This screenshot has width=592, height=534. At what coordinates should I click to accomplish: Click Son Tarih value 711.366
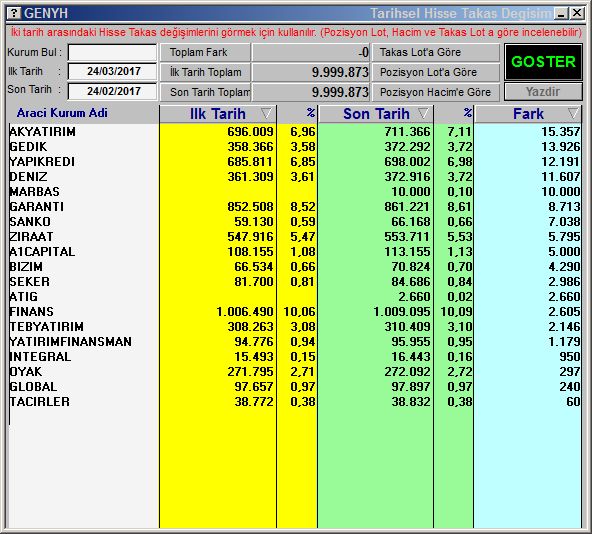[407, 131]
